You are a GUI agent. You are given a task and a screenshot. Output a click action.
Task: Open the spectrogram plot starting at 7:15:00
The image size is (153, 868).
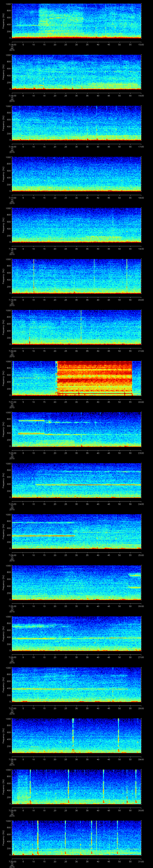point(77,72)
